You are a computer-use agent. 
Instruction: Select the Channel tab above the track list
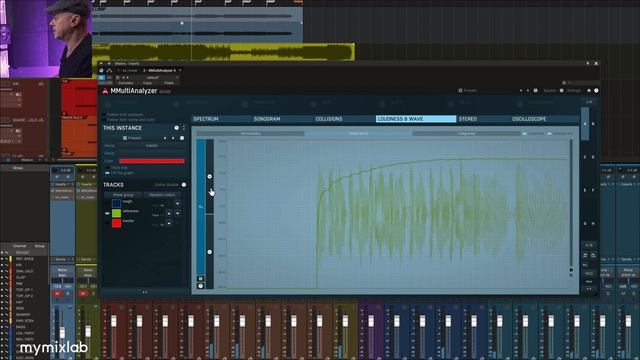pos(19,246)
